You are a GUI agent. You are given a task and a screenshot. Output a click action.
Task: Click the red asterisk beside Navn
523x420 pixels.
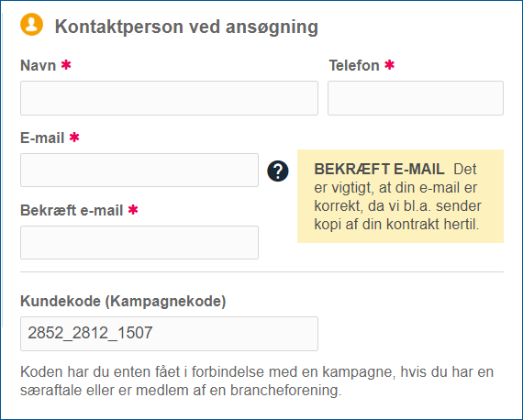(x=66, y=64)
